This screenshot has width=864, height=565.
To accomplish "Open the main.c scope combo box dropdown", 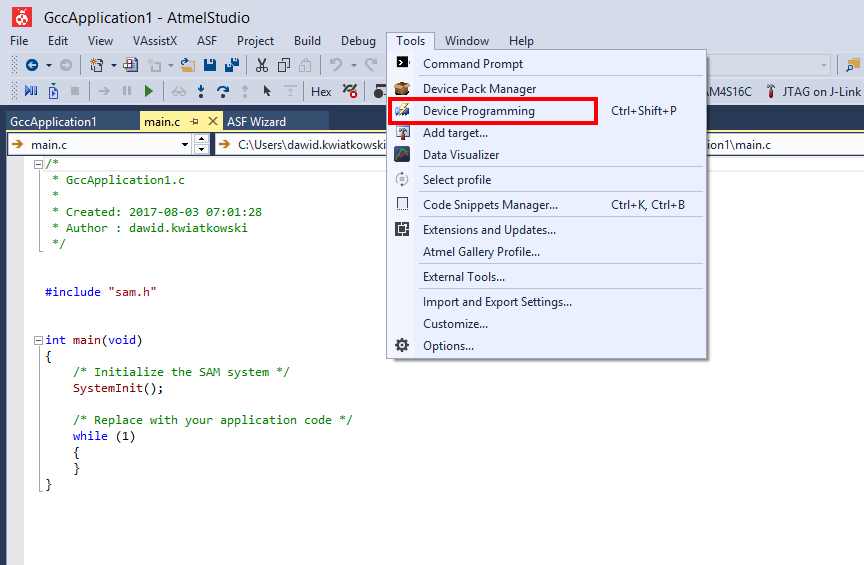I will (x=185, y=145).
